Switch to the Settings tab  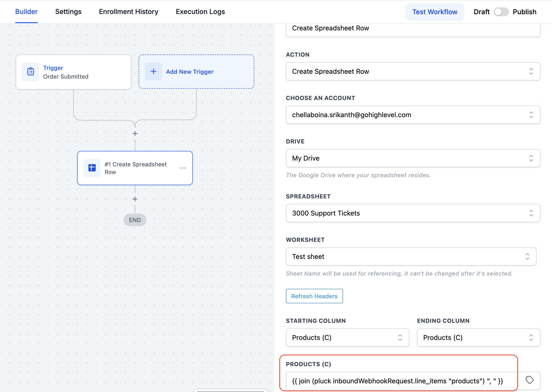pos(68,12)
